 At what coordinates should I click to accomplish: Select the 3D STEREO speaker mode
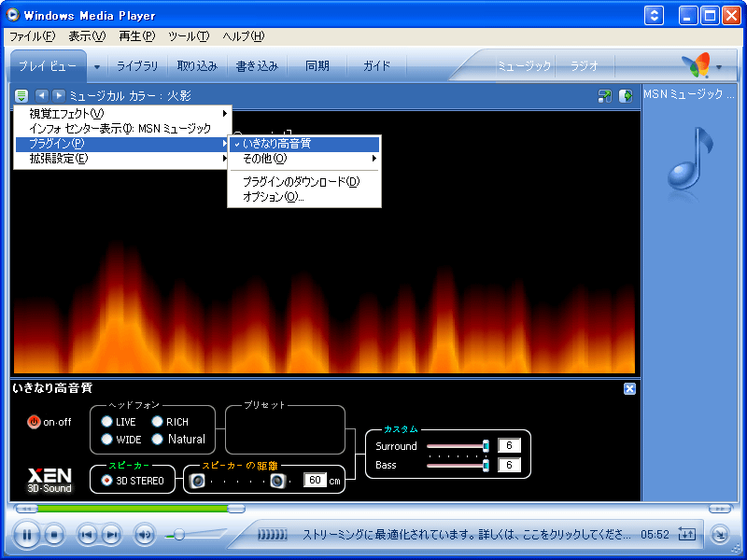tap(133, 481)
